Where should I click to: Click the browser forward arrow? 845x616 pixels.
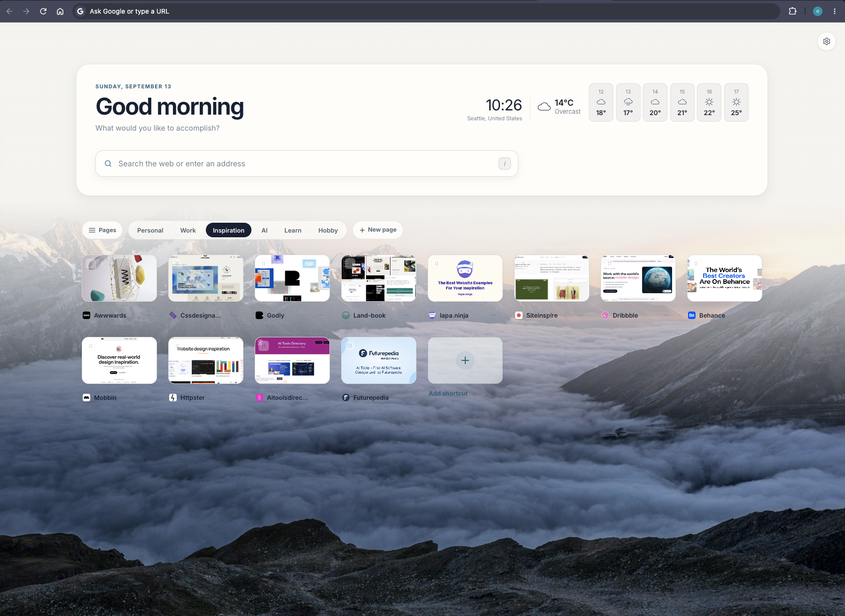(x=26, y=11)
